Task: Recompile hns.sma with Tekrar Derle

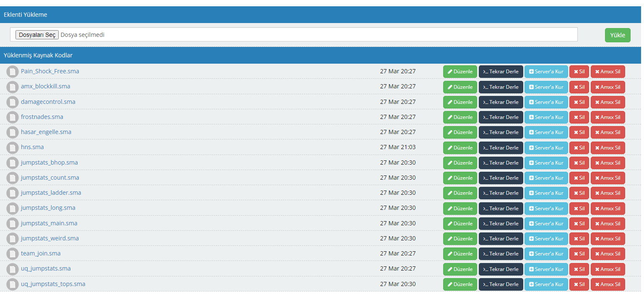Action: pyautogui.click(x=501, y=148)
